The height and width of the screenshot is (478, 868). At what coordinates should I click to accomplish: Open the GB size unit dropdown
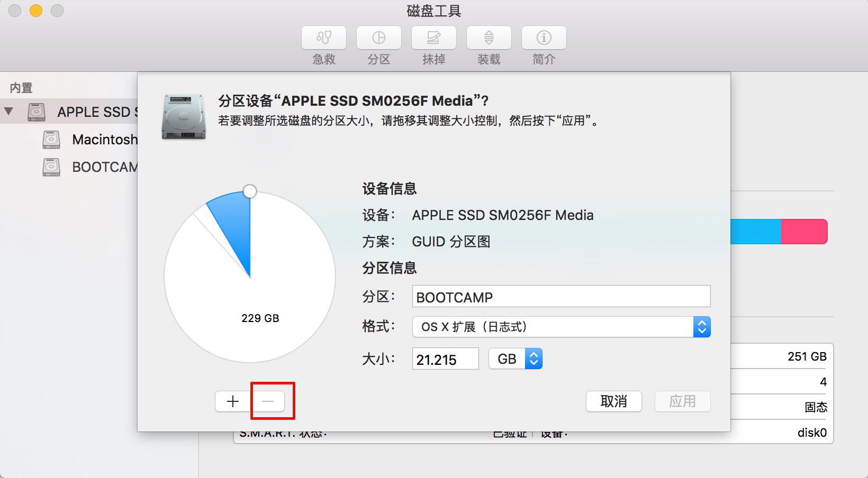point(516,358)
